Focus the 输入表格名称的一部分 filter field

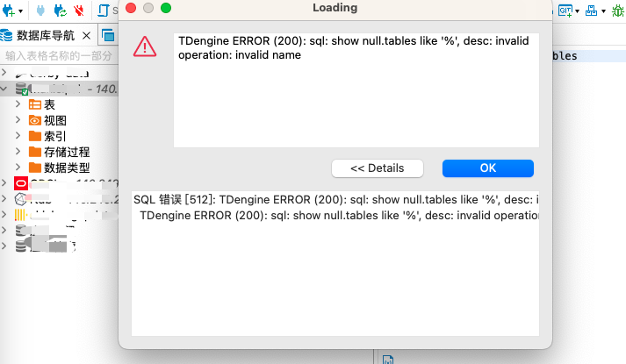pos(59,56)
